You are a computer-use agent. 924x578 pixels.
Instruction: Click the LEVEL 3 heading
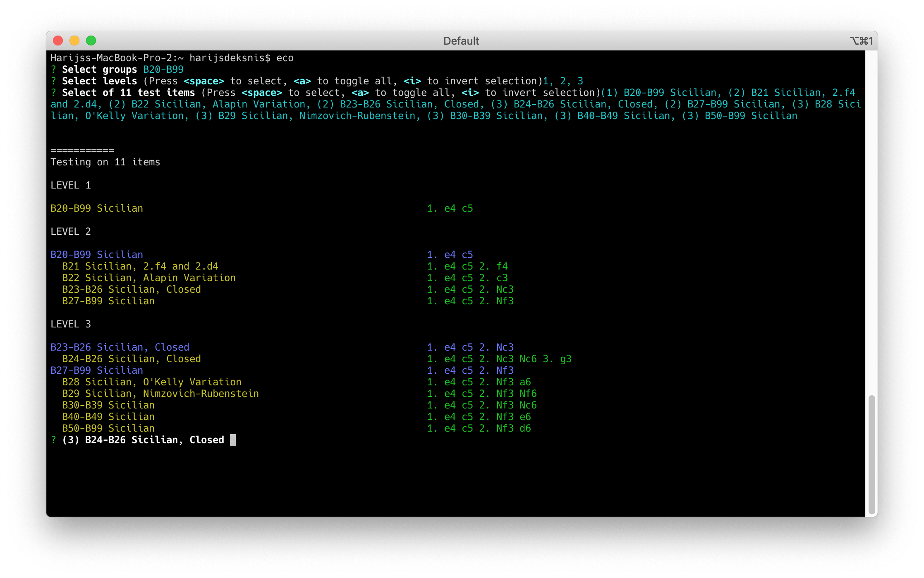click(x=70, y=324)
